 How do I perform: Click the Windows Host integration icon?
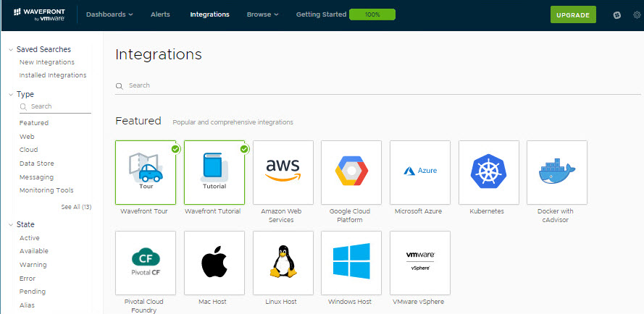(351, 262)
